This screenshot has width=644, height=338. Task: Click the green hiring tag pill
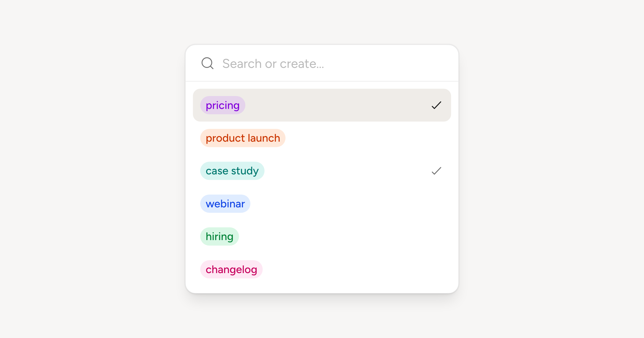pyautogui.click(x=219, y=237)
